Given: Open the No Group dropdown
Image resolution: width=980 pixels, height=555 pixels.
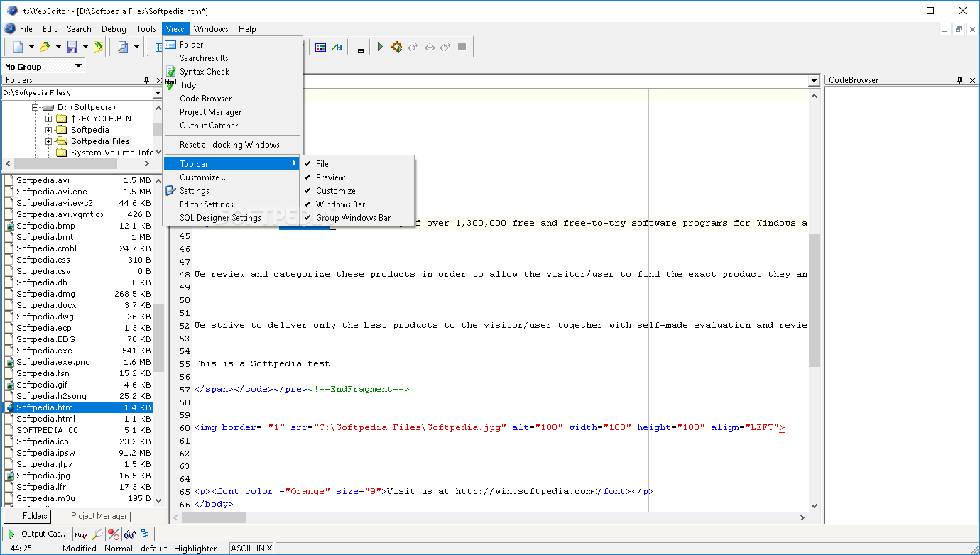Looking at the screenshot, I should click(x=78, y=66).
